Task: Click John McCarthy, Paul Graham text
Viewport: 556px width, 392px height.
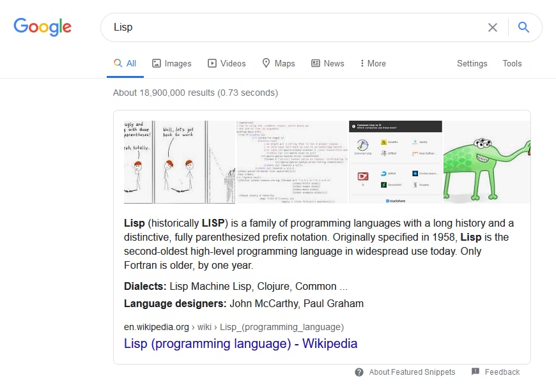Action: tap(297, 303)
